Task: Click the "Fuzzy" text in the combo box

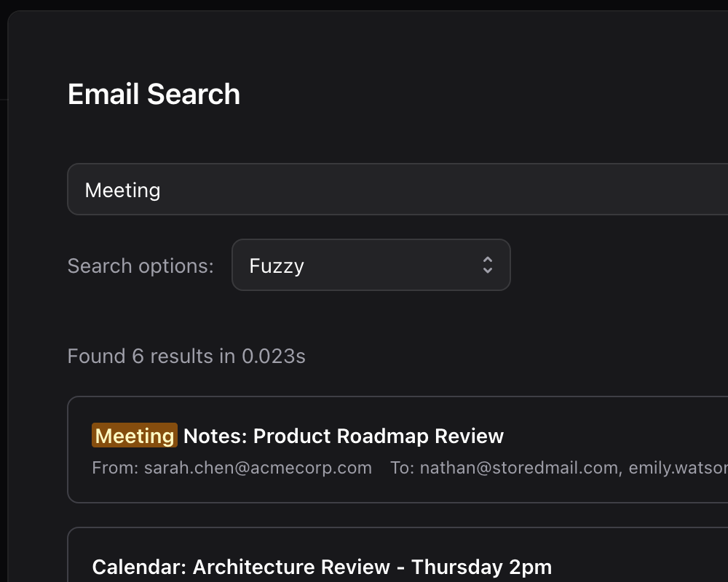Action: point(277,266)
